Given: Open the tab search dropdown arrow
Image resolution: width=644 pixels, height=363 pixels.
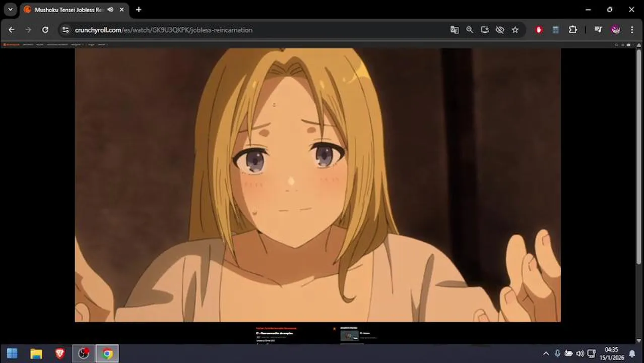Looking at the screenshot, I should 10,10.
